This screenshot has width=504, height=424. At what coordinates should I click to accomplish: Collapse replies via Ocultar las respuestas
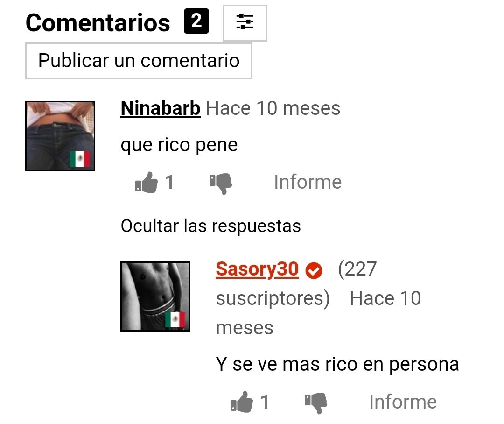coord(210,226)
